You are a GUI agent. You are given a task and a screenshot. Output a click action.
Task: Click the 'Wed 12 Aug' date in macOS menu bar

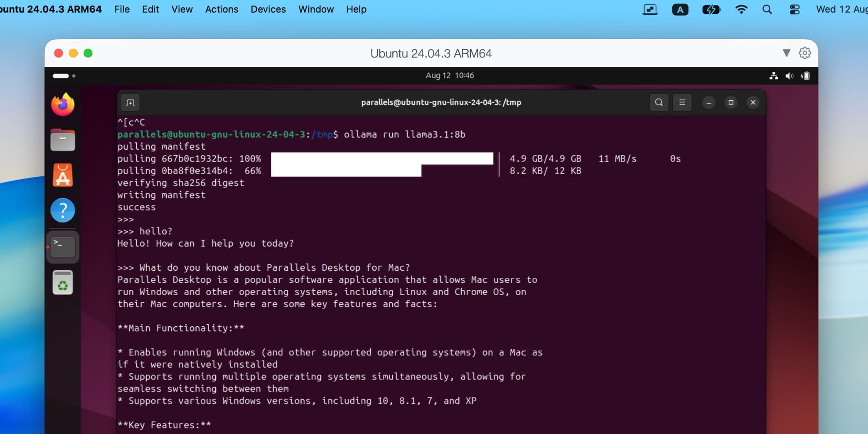(842, 10)
